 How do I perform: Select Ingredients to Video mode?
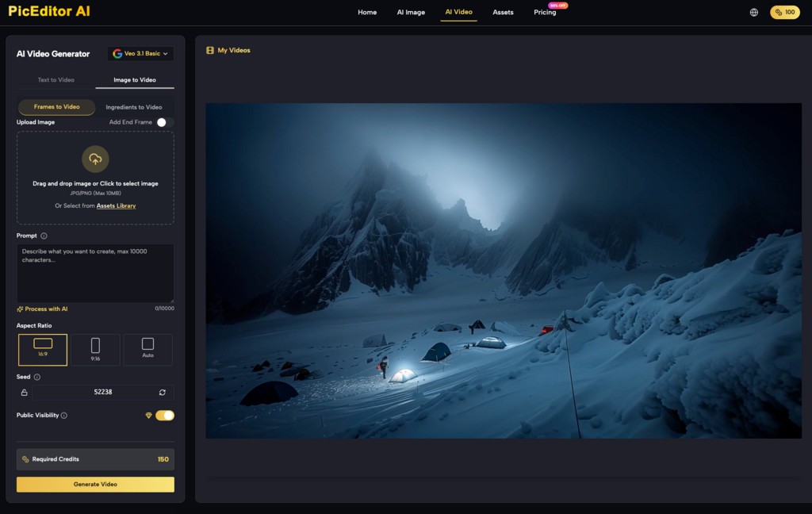coord(134,107)
